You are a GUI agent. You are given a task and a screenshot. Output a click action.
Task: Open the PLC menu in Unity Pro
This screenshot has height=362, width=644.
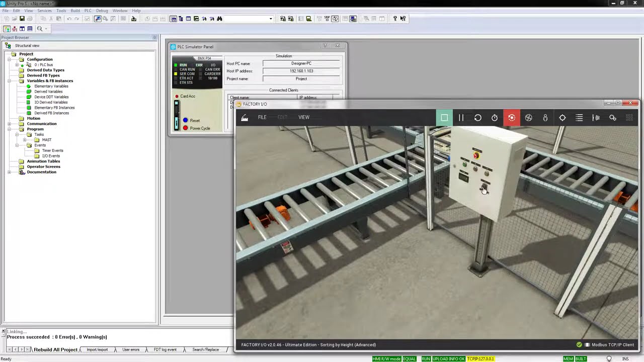click(88, 11)
